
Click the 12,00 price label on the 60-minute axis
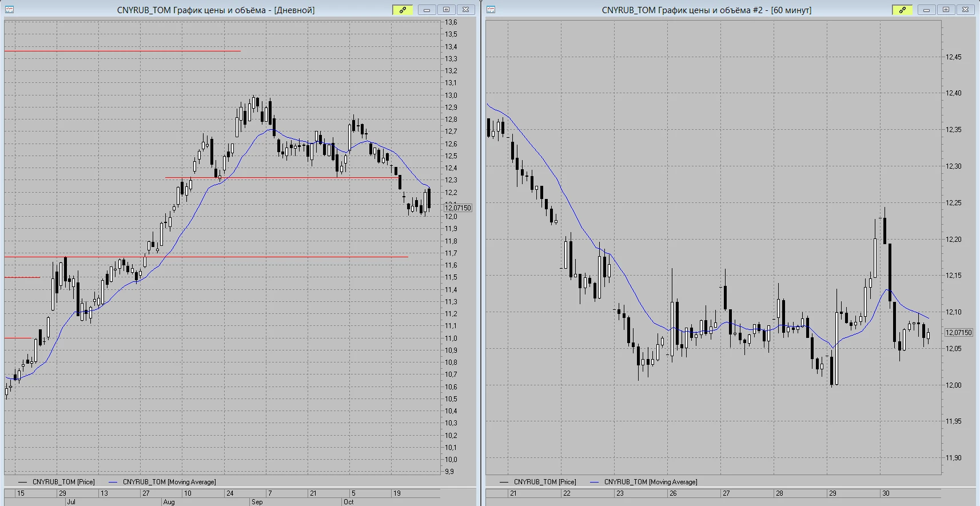954,385
